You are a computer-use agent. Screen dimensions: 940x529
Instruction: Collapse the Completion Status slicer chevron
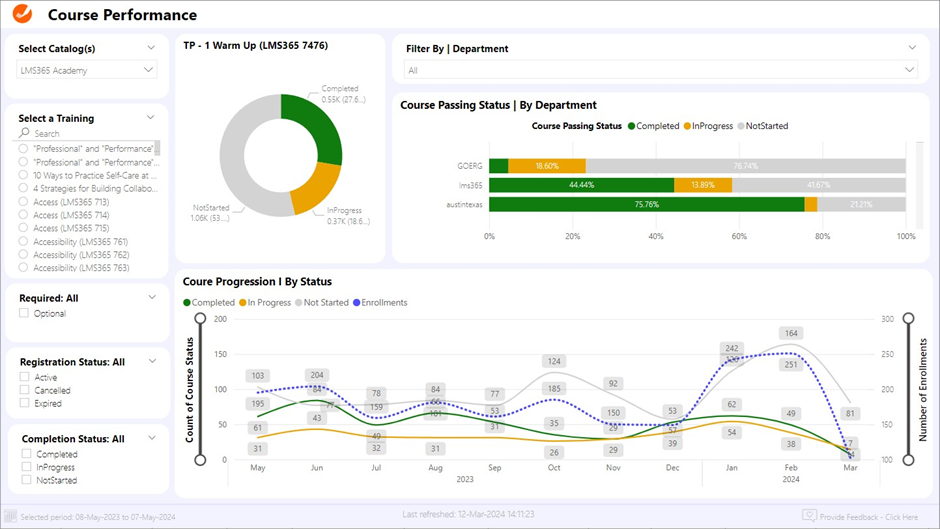pos(151,438)
